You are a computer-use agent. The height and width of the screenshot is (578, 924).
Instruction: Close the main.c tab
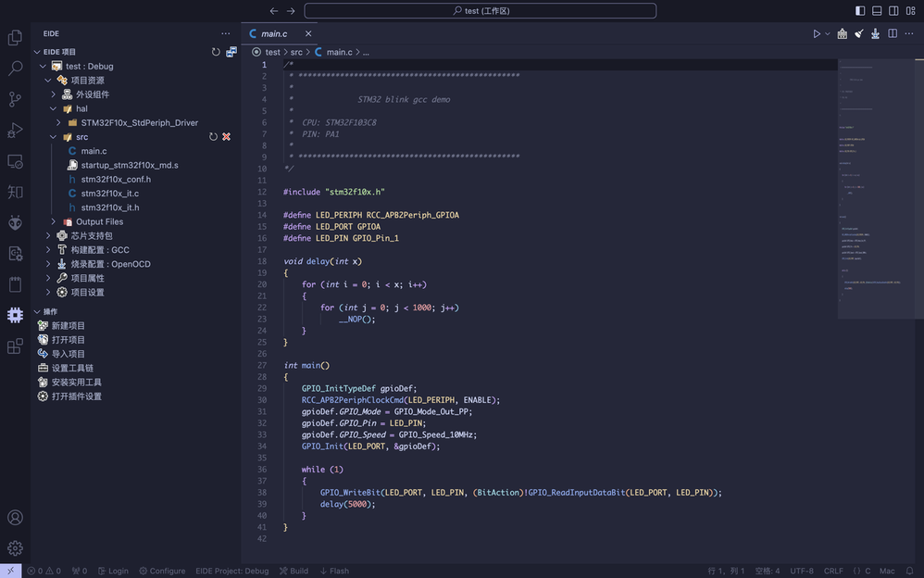308,33
